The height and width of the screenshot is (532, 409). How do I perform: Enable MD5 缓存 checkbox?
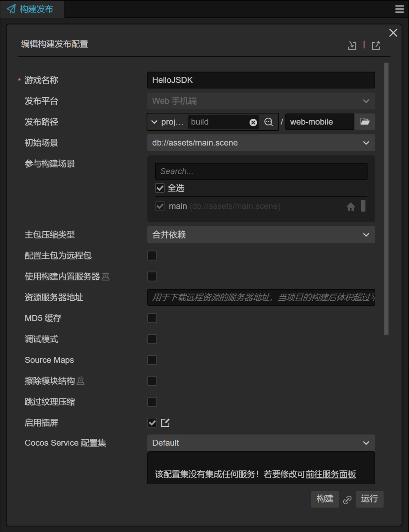point(152,318)
